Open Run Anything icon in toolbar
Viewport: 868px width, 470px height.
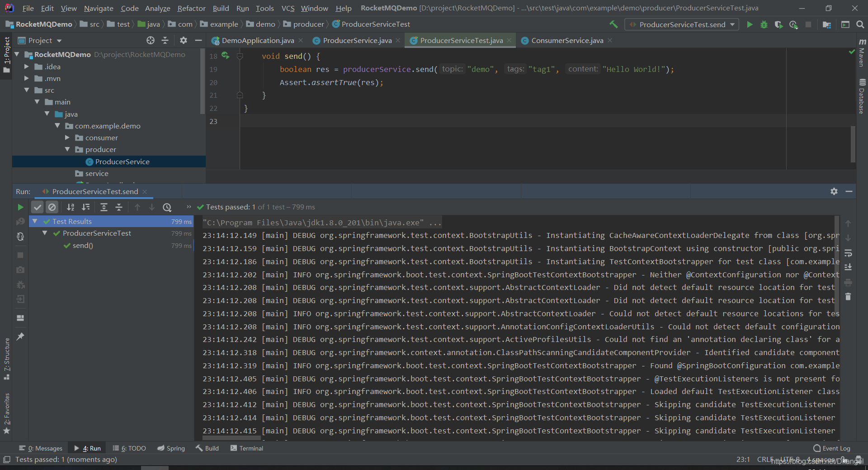[845, 24]
